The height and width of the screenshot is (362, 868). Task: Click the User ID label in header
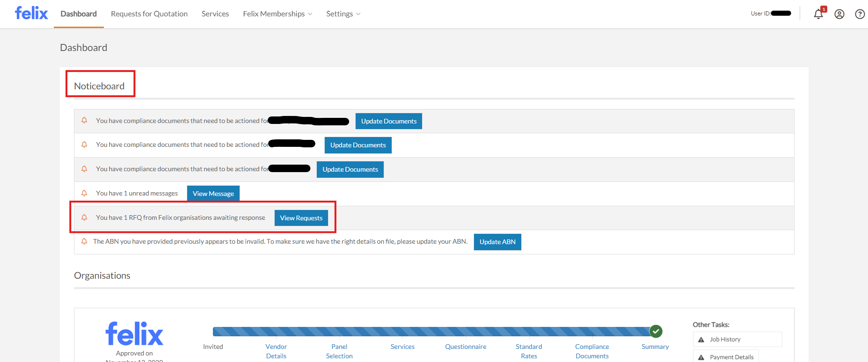tap(760, 14)
